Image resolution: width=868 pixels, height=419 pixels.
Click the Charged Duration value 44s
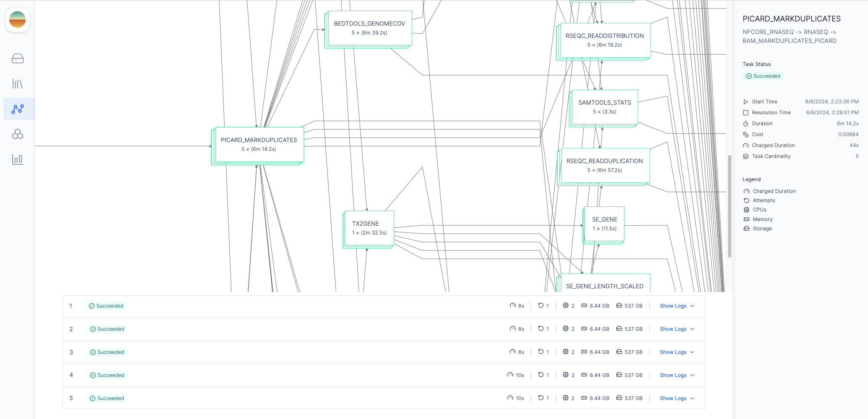coord(854,145)
